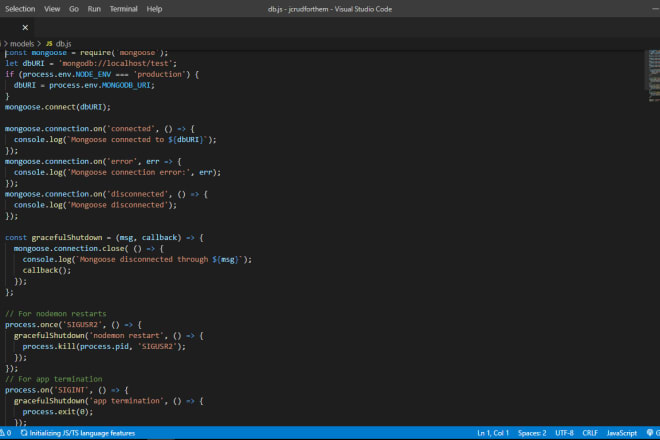Click the "gracefulShutdown('app termination'" line
The width and height of the screenshot is (660, 440).
click(x=109, y=401)
